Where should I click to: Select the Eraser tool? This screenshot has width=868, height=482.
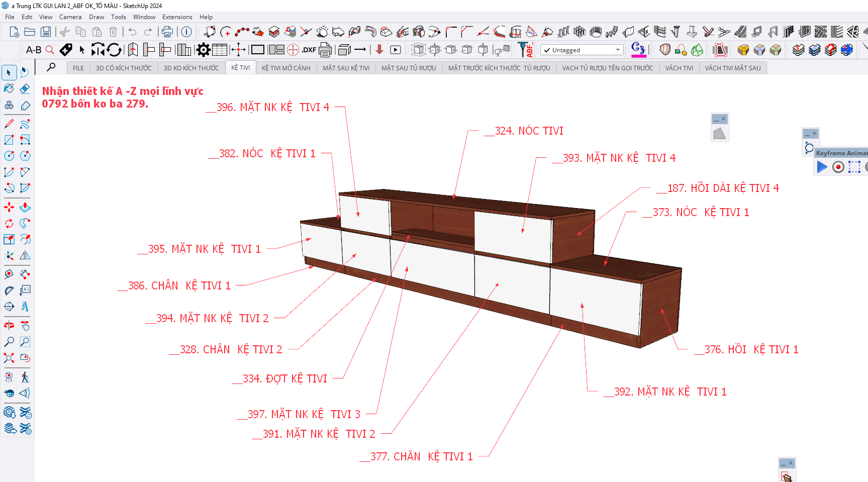click(x=25, y=89)
